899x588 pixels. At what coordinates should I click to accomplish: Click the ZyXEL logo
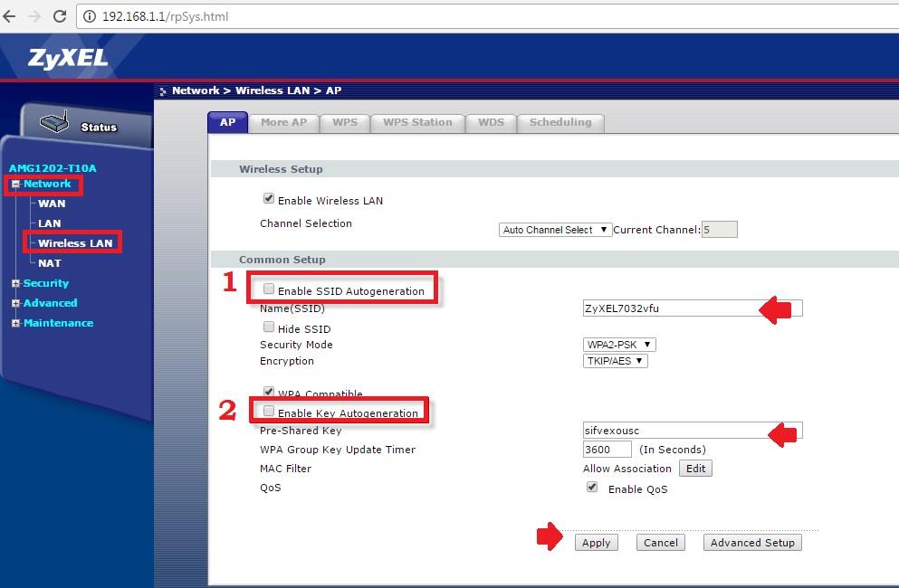(x=68, y=59)
